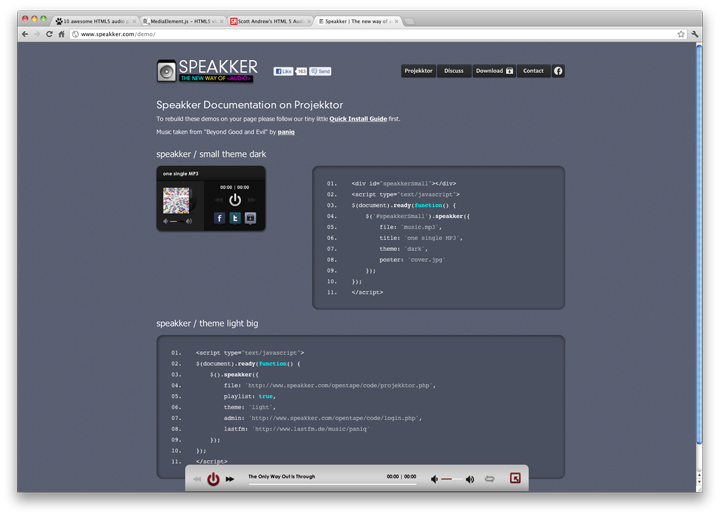Bookmark this page with the star
Viewport: 720px width, 516px height.
click(681, 34)
